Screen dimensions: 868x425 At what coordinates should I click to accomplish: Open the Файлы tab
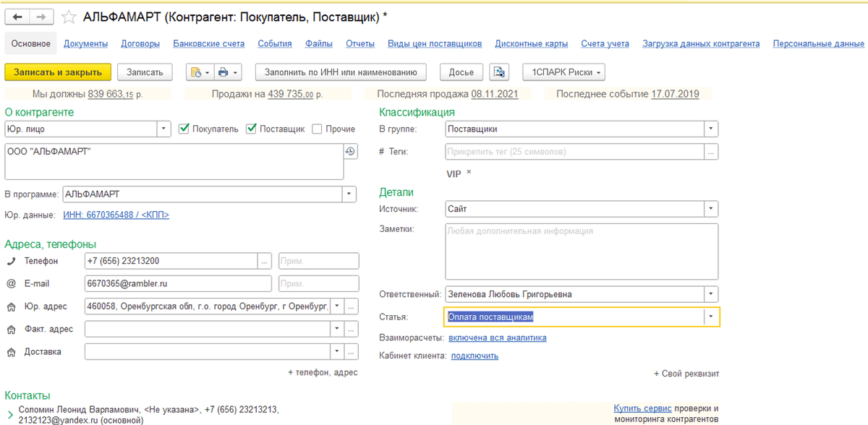point(319,43)
